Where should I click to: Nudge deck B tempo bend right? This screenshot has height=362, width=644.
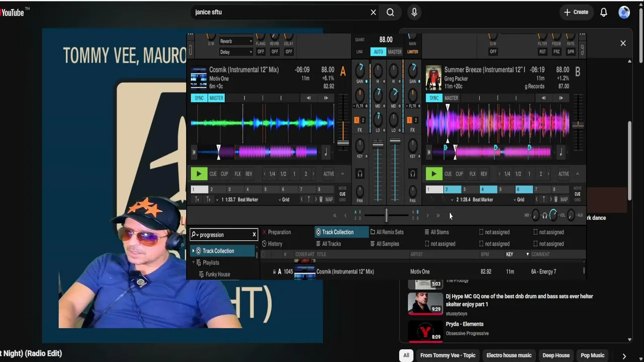tap(561, 98)
